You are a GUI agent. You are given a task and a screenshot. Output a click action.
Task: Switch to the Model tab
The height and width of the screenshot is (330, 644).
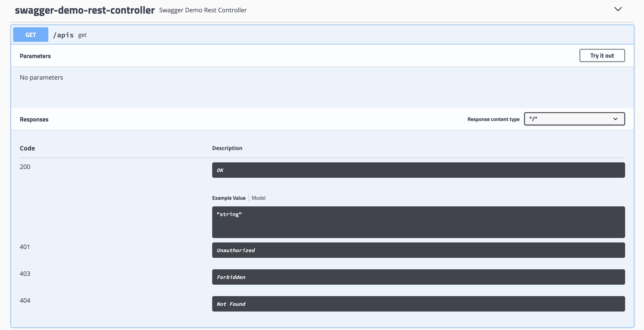[x=258, y=198]
